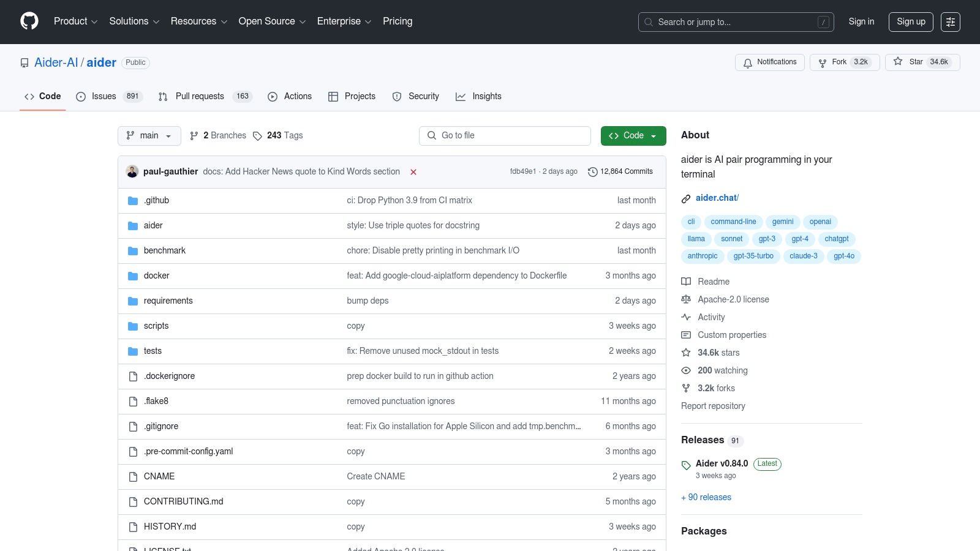Open the green Code dropdown
The image size is (980, 551).
pos(633,136)
